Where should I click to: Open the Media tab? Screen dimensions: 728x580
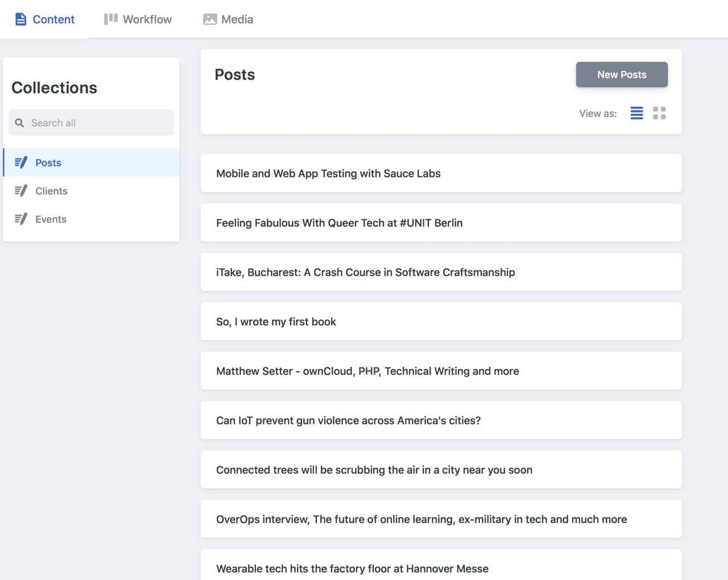(x=237, y=19)
